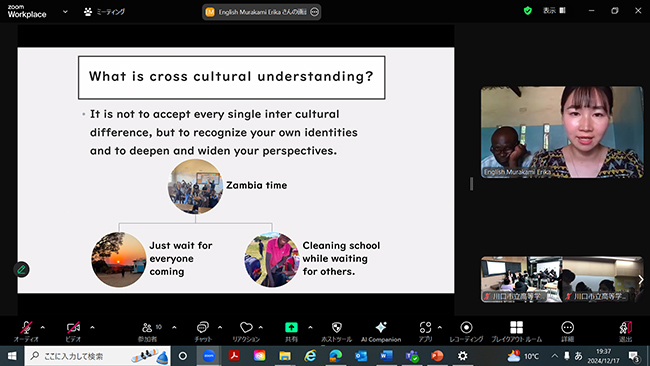Open the Windows Start menu

click(12, 356)
